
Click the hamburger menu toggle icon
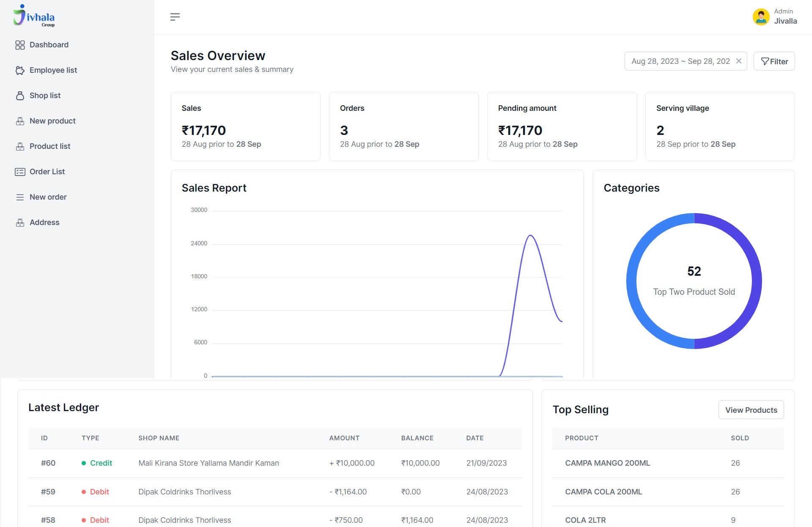(x=175, y=17)
